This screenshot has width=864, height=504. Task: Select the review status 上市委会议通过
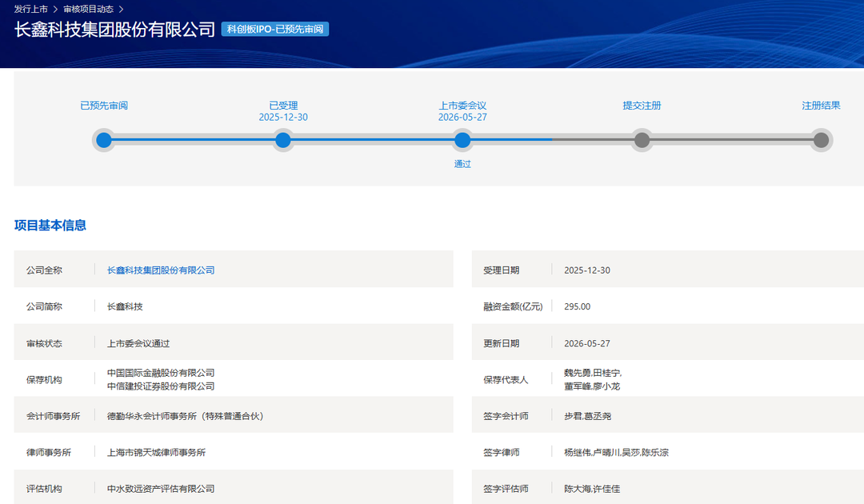point(138,343)
